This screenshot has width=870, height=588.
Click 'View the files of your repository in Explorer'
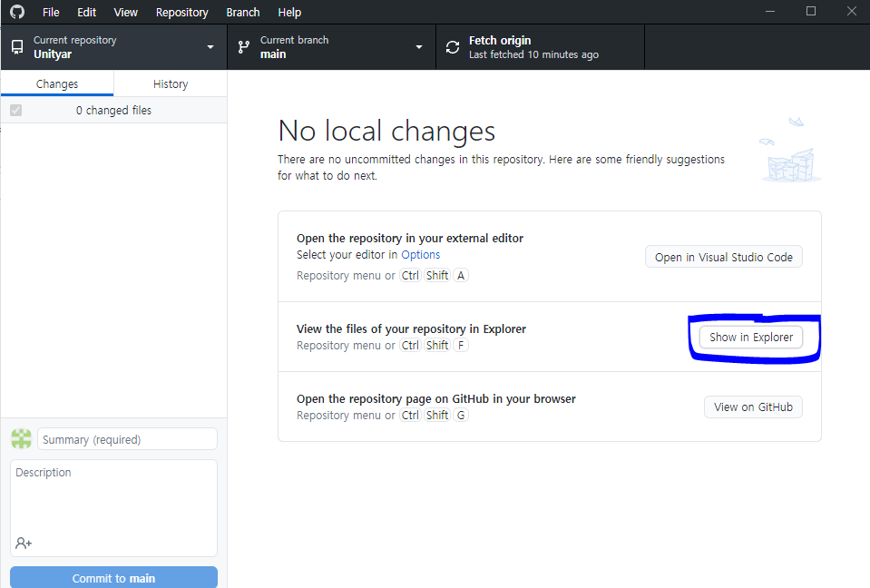(411, 329)
